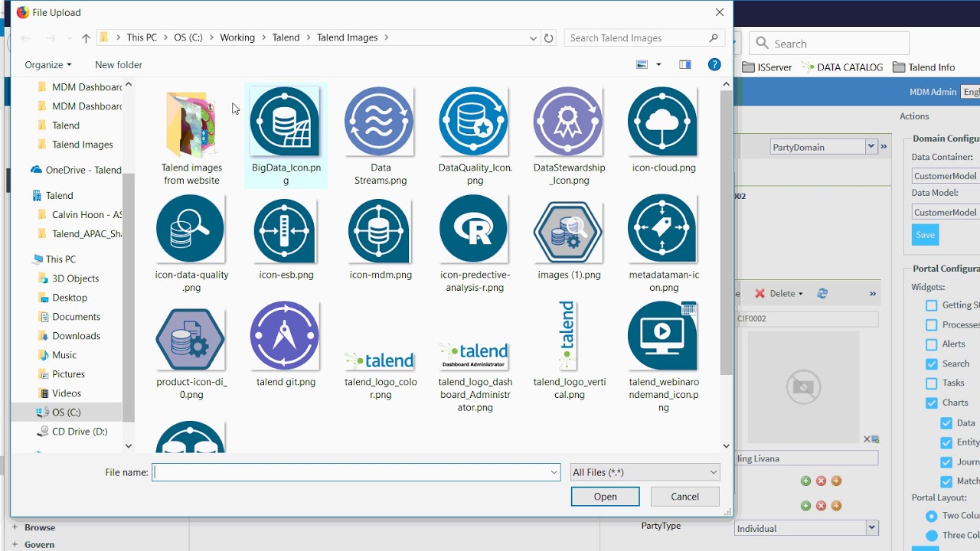This screenshot has width=980, height=551.
Task: Open the DATA CATALOG bookmark
Action: (x=842, y=67)
